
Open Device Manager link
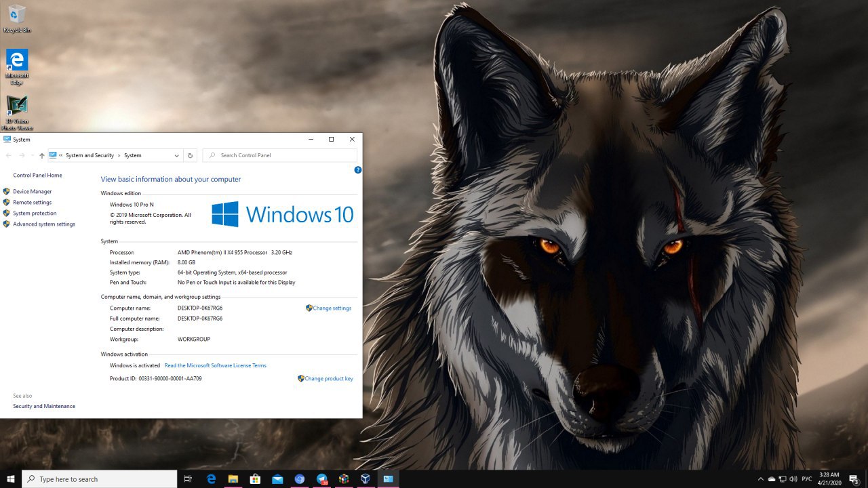(x=32, y=191)
